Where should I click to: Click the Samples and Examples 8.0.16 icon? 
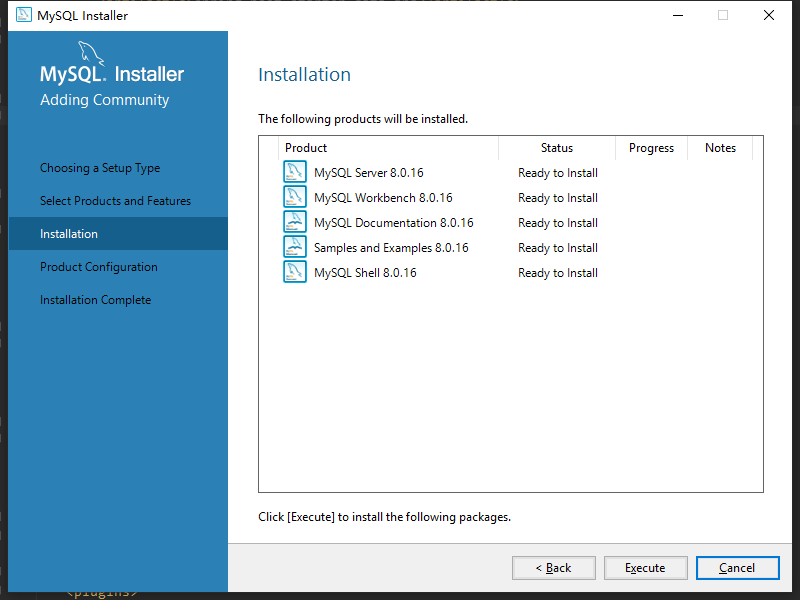click(x=295, y=247)
